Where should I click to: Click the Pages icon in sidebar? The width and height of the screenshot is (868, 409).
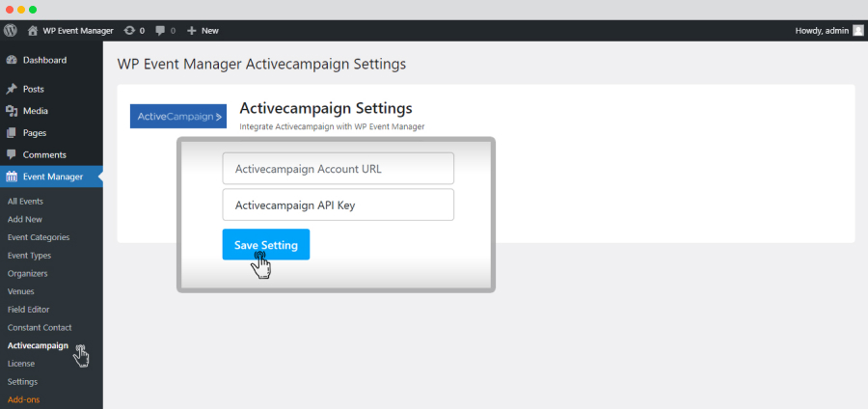click(x=12, y=133)
